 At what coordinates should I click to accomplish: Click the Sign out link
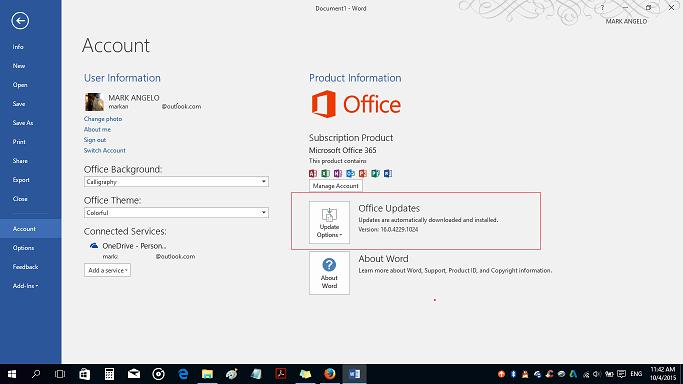(x=95, y=140)
